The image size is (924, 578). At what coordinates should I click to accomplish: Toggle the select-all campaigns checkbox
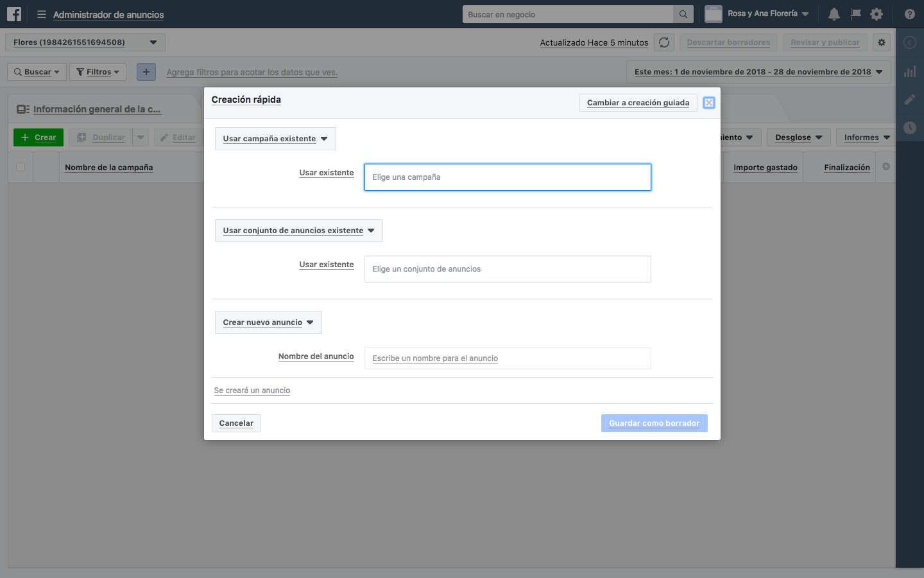click(21, 167)
